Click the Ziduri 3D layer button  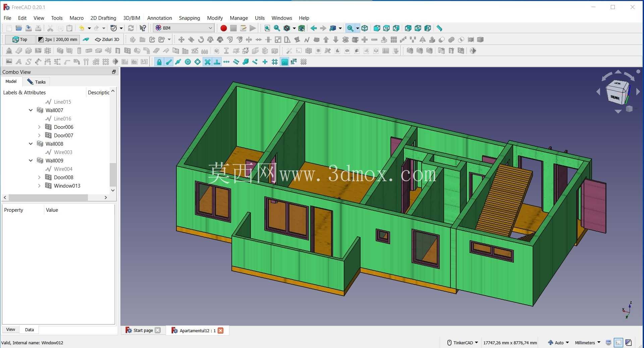click(107, 40)
